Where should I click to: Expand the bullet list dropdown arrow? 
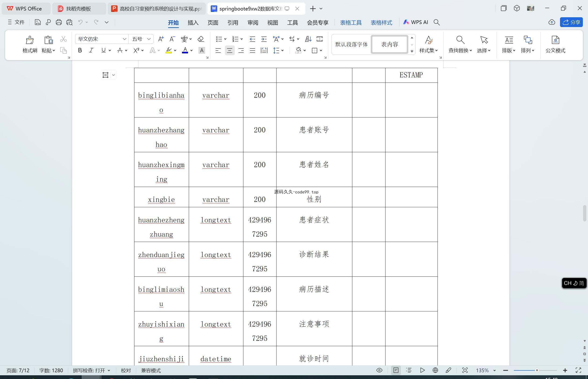[225, 39]
